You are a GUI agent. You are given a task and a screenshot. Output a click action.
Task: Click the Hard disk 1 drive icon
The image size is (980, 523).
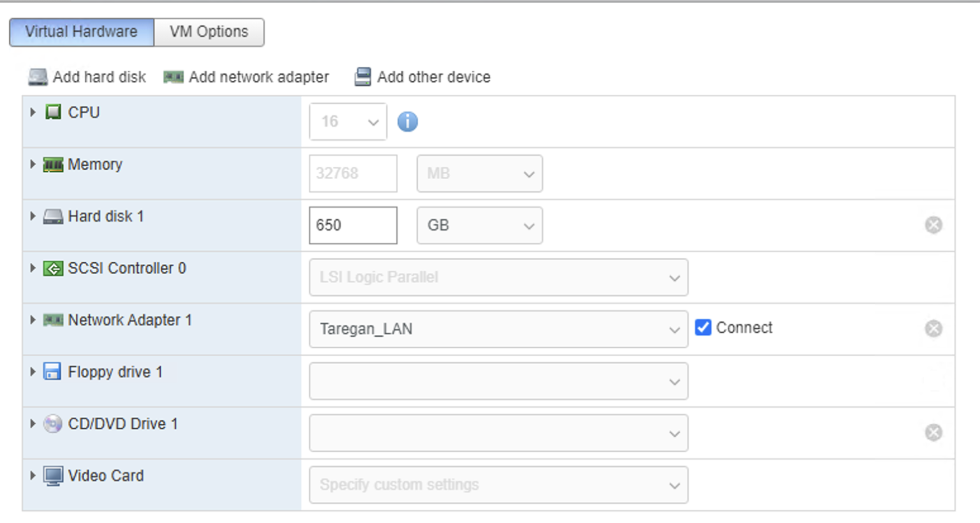(54, 216)
